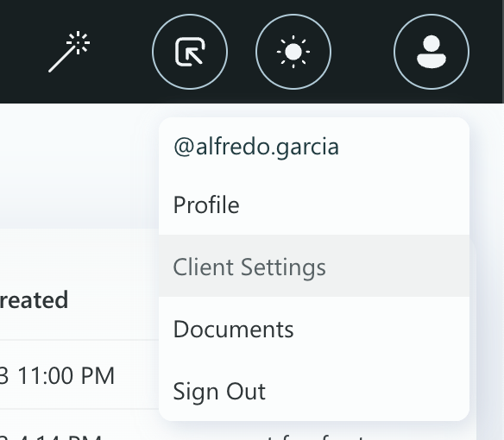Switch brightness mode using the sun button
The image size is (504, 440).
pos(293,52)
